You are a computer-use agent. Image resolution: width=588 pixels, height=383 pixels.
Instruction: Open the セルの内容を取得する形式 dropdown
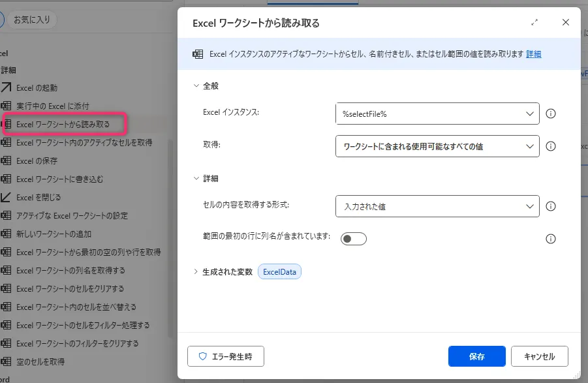coord(437,206)
